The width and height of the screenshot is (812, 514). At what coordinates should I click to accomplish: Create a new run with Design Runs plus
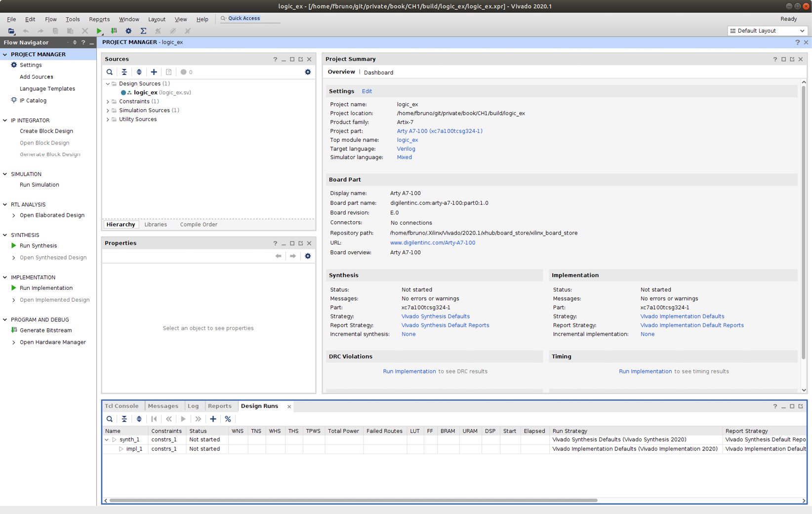click(x=213, y=419)
